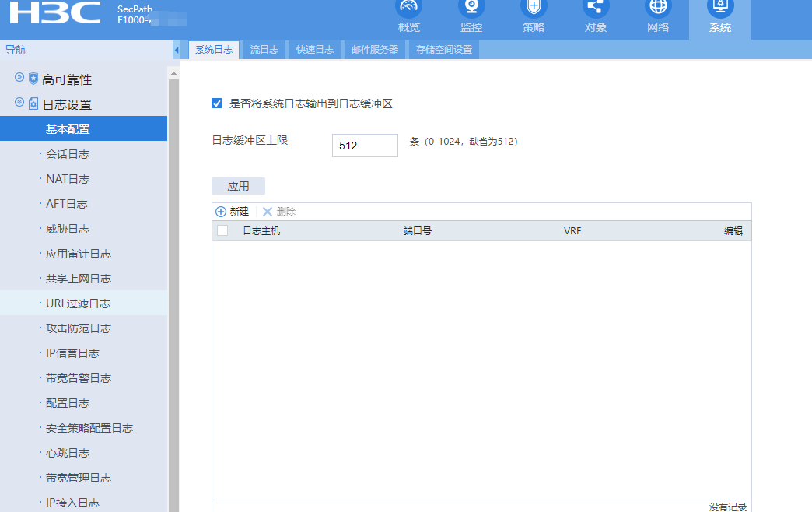Collapse the navigation panel arrow
Viewport: 812px width, 512px height.
point(177,51)
